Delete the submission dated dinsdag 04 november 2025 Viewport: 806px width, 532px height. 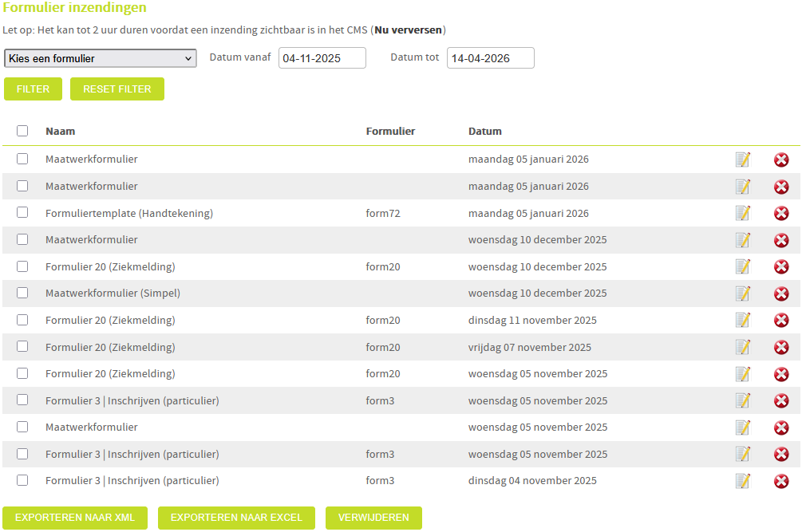781,481
